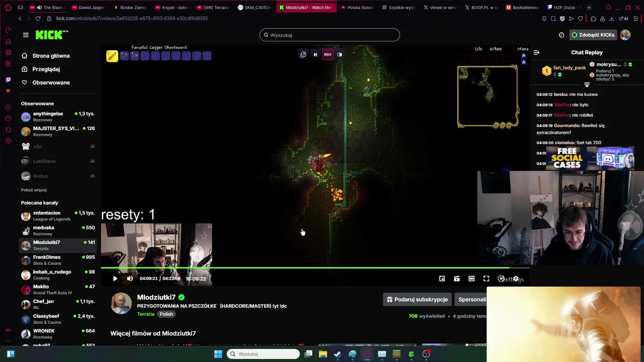Viewport: 644px width, 362px height.
Task: Switch to Dawid Jasper browser tab
Action: 89,8
